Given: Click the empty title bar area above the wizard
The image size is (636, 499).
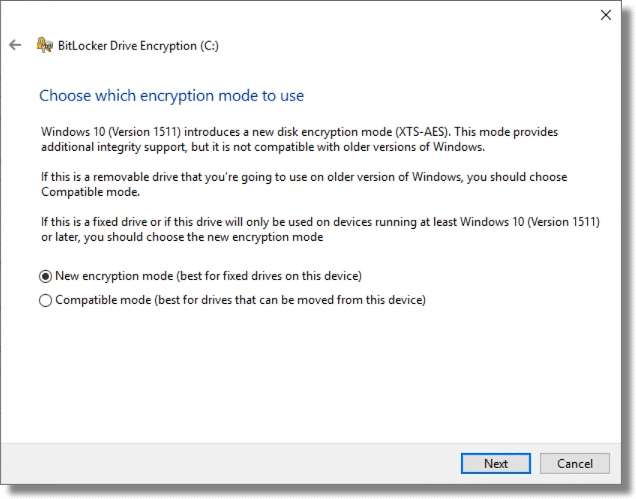Looking at the screenshot, I should coord(300,15).
